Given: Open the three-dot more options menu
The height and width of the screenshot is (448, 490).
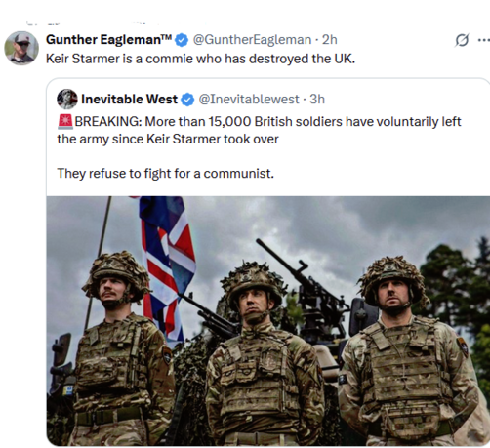Looking at the screenshot, I should coord(484,40).
